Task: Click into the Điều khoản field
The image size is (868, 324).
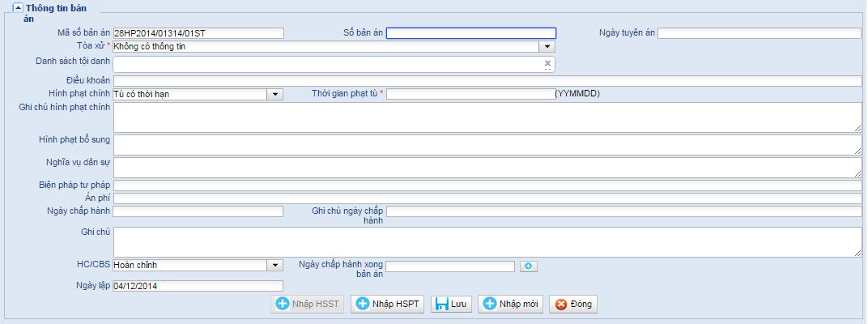Action: pos(487,81)
